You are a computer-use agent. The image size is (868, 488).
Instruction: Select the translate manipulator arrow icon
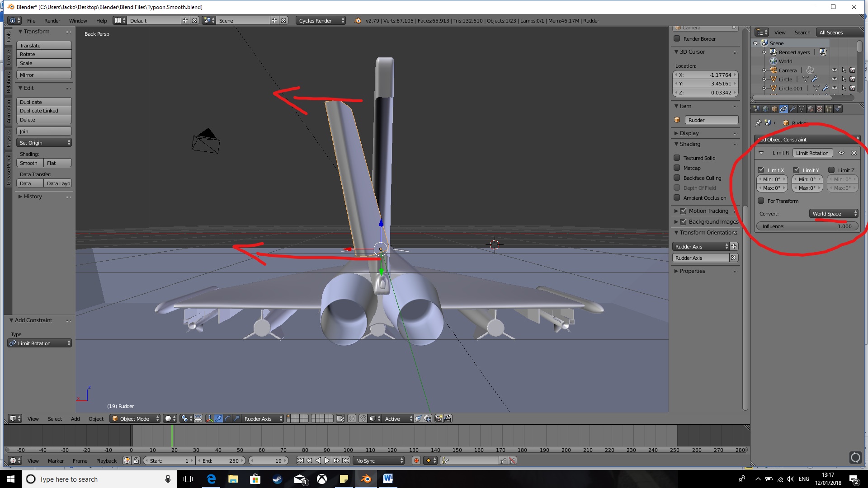[x=218, y=418]
